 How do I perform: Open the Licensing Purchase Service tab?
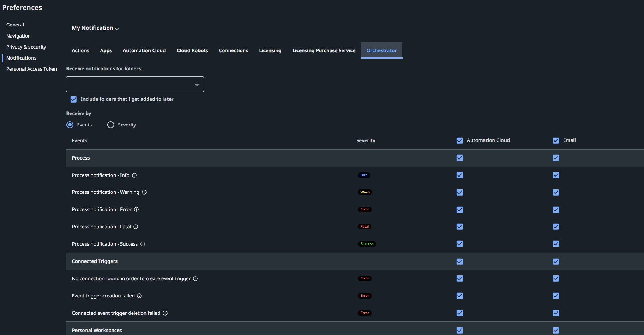[x=324, y=50]
